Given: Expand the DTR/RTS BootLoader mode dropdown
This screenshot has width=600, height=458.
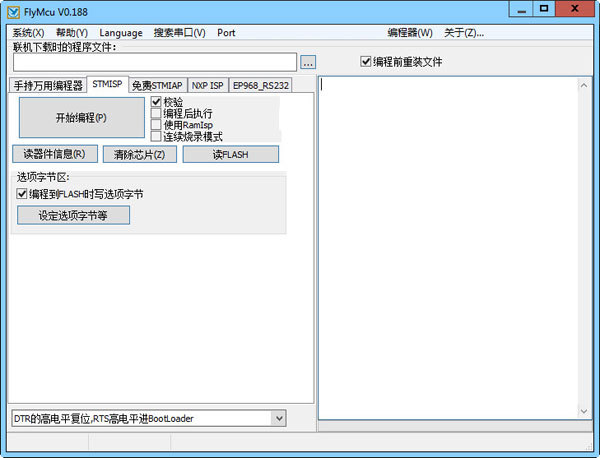Looking at the screenshot, I should [x=279, y=418].
